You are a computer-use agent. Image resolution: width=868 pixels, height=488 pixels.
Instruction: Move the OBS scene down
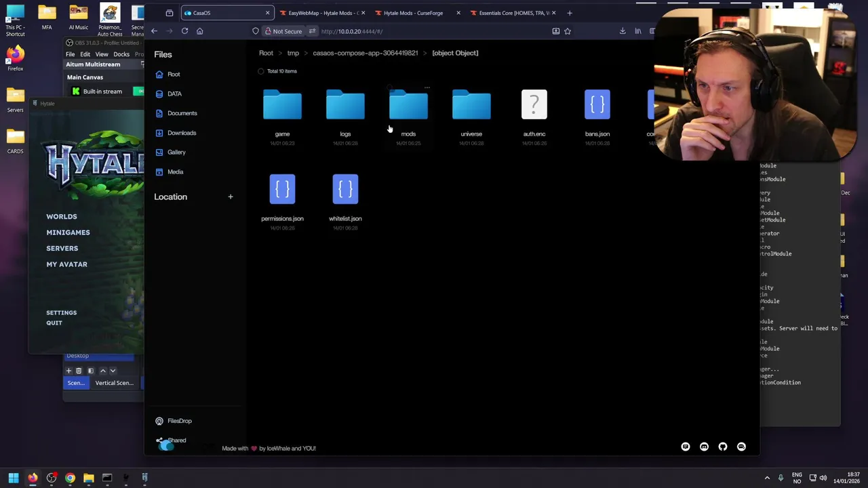[113, 371]
